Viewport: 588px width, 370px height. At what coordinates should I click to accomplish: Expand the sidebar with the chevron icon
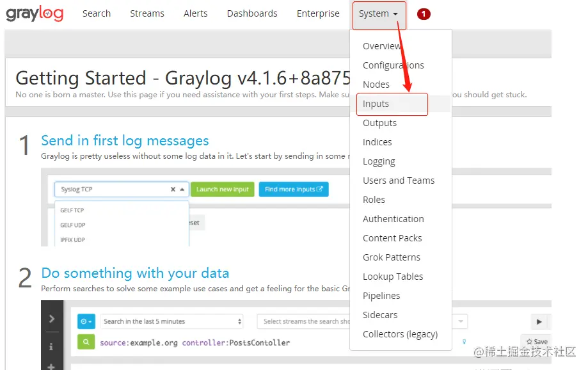(x=52, y=319)
